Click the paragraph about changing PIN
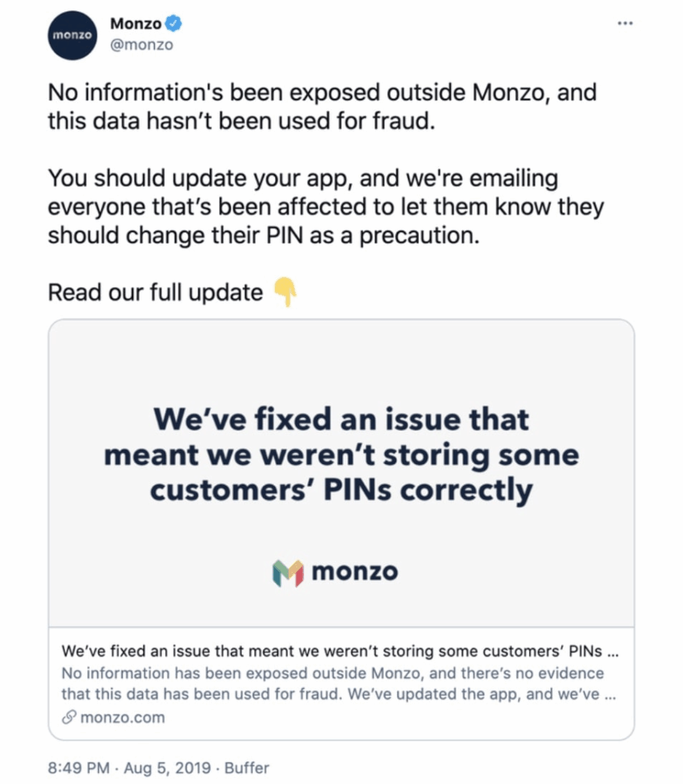Image resolution: width=683 pixels, height=784 pixels. click(x=326, y=207)
